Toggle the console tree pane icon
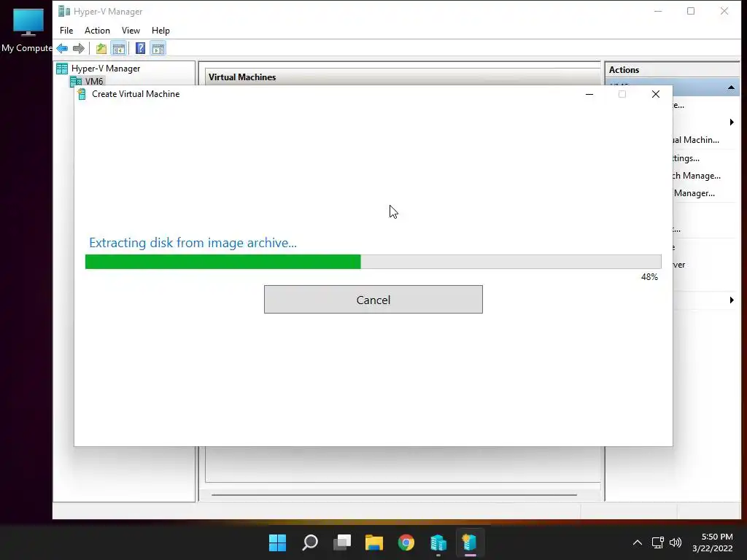747x560 pixels. 119,48
